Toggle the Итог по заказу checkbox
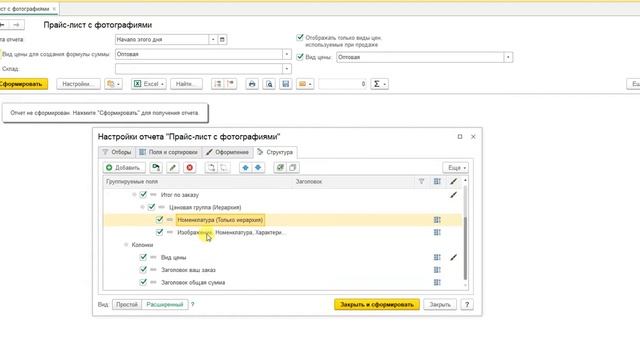The height and width of the screenshot is (360, 640). [143, 195]
